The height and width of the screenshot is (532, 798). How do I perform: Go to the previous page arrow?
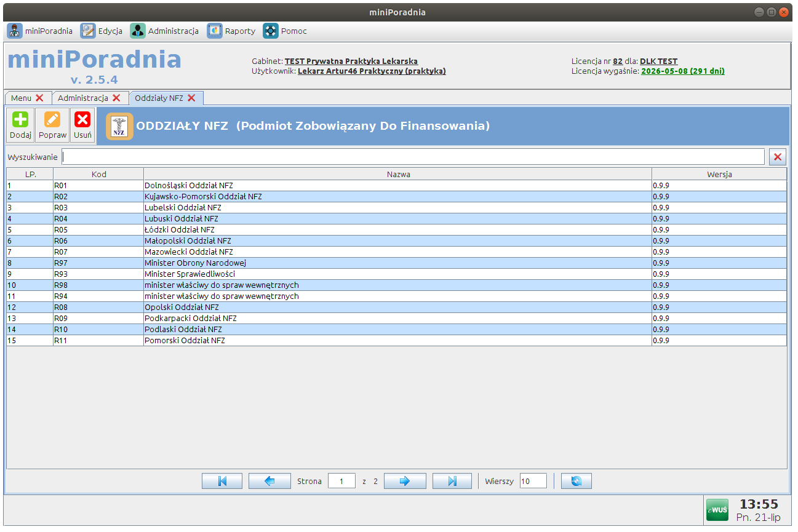click(269, 481)
